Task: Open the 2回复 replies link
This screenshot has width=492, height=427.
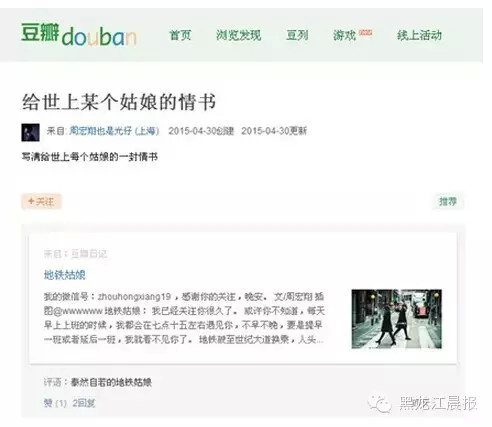Action: point(84,403)
